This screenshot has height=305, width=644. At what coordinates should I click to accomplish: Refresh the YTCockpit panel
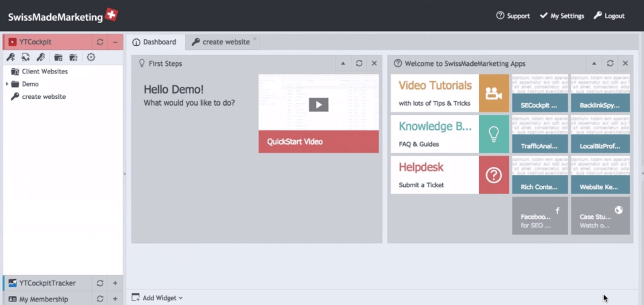point(100,42)
